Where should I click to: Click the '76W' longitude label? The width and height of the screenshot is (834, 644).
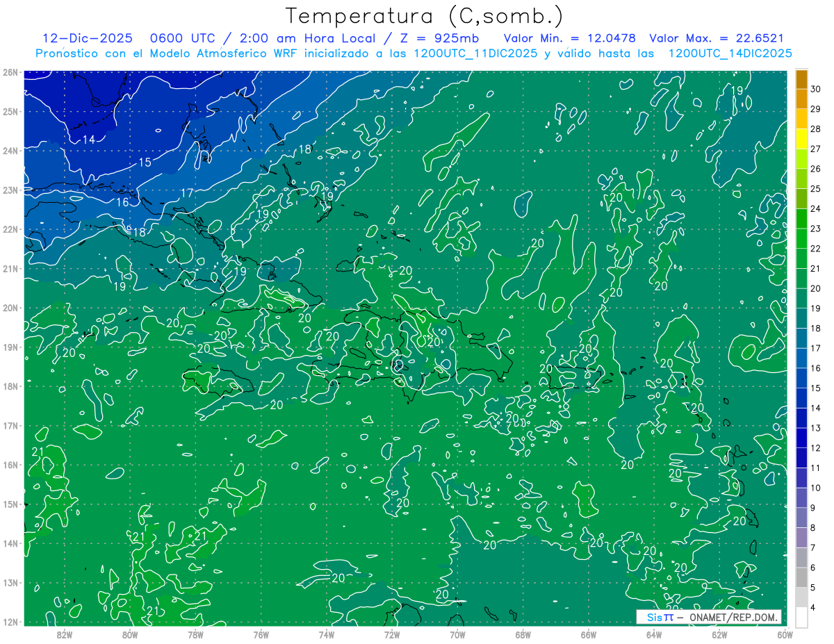(x=261, y=634)
